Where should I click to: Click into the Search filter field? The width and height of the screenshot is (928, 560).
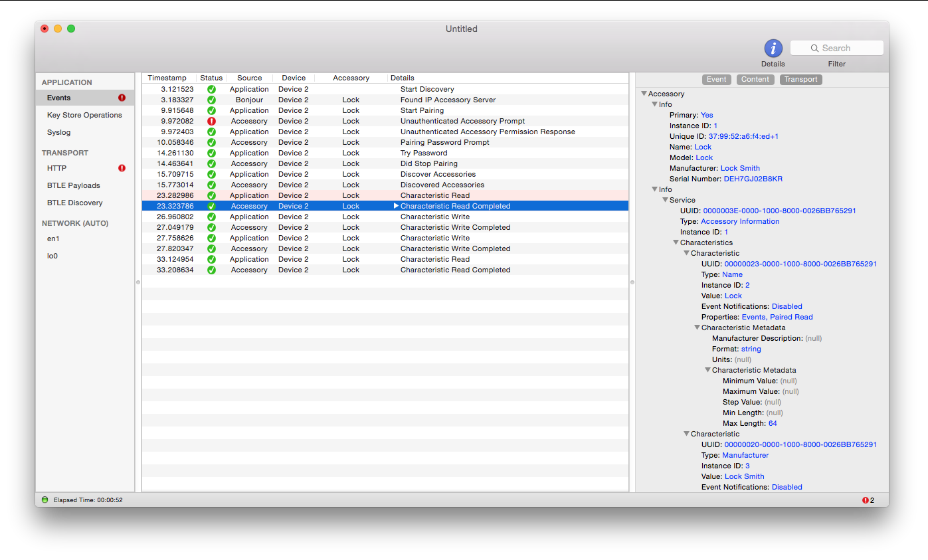pyautogui.click(x=837, y=48)
